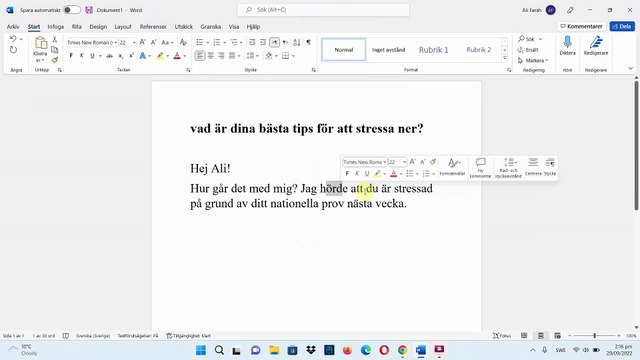Screen dimensions: 640x360
Task: Click the save icon in the title bar
Action: point(89,10)
